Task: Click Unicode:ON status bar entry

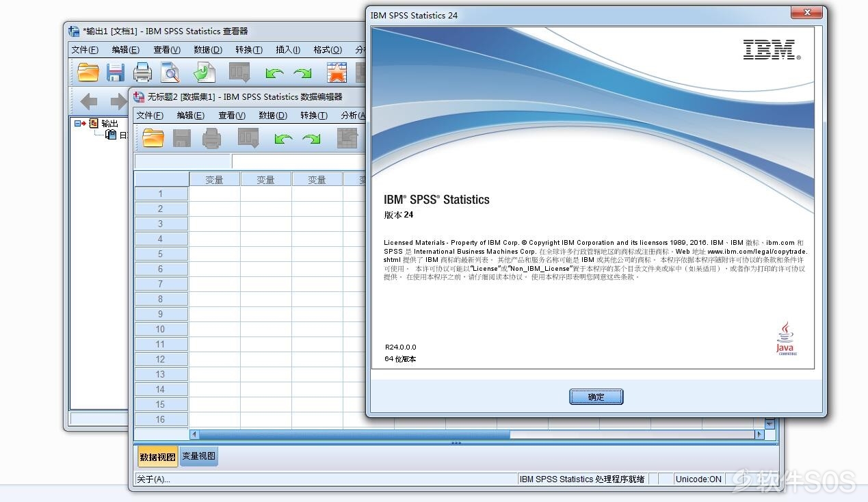Action: pos(698,479)
